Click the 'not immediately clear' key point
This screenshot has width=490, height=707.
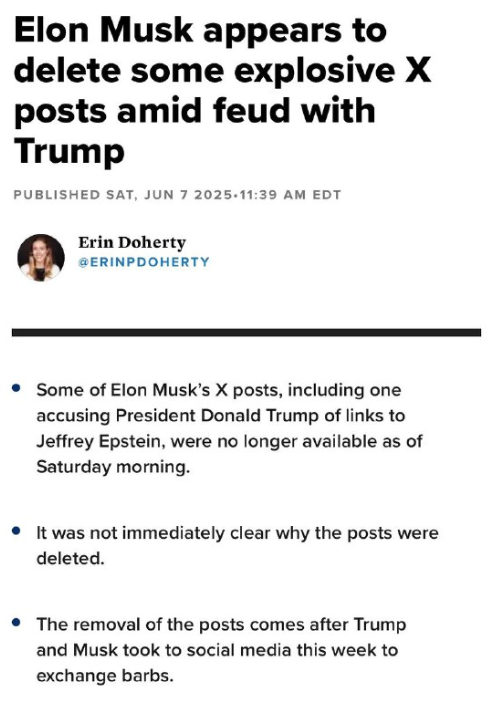(x=237, y=546)
